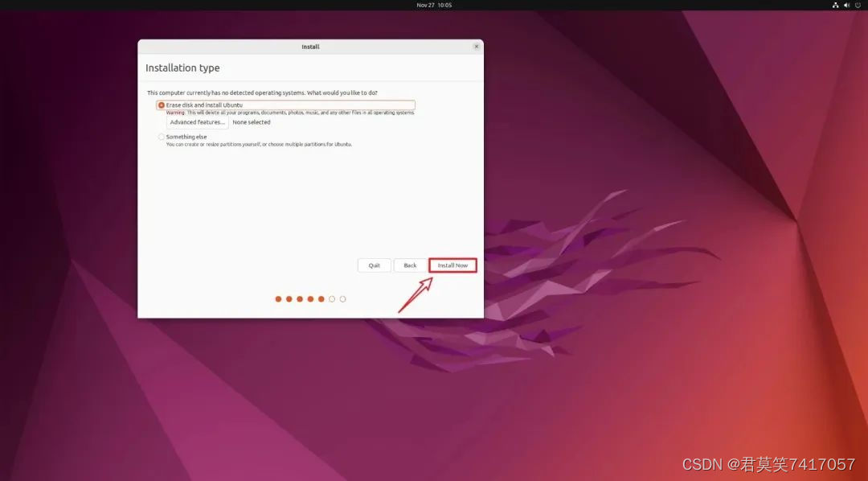Click the Install Now button
Image resolution: width=868 pixels, height=481 pixels.
click(452, 265)
